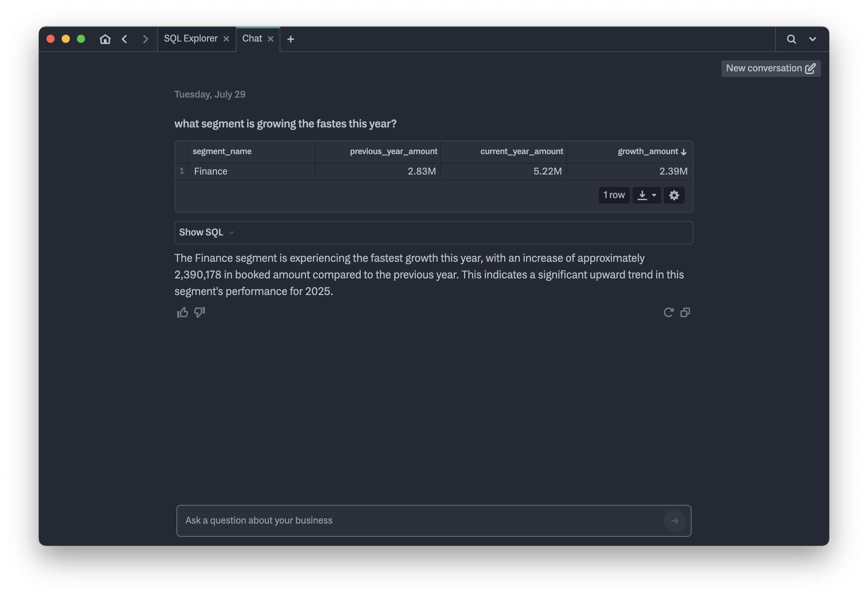Screen dimensions: 868x597
Task: Regenerate the response with the refresh icon
Action: 668,312
